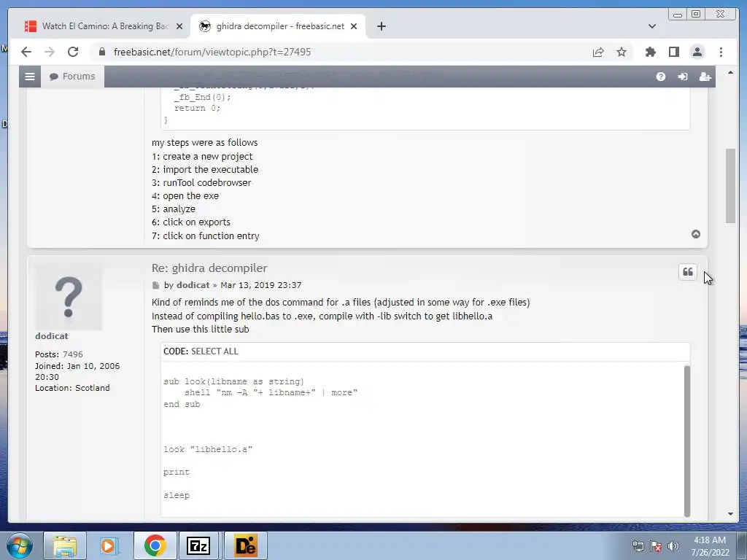Open the Chrome extensions puzzle icon
Screen dimensions: 747x560
(650, 52)
